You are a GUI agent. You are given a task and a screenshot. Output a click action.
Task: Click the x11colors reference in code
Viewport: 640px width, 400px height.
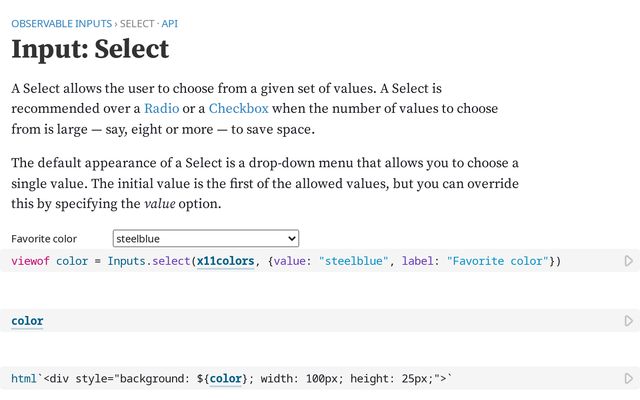(225, 261)
